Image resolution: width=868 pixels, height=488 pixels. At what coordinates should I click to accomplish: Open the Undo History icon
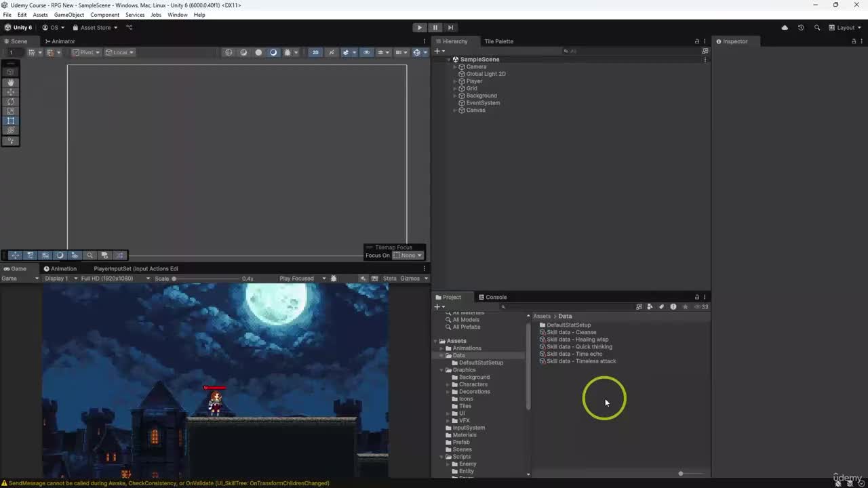pos(801,28)
